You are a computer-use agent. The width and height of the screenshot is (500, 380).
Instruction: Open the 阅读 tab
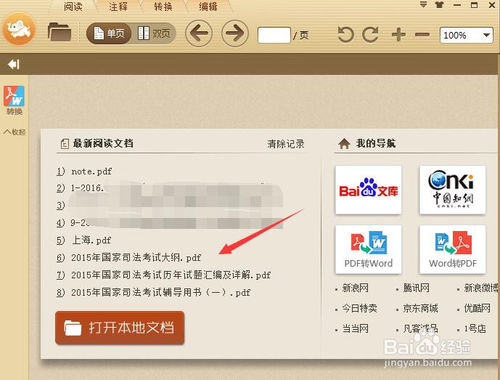click(x=73, y=6)
